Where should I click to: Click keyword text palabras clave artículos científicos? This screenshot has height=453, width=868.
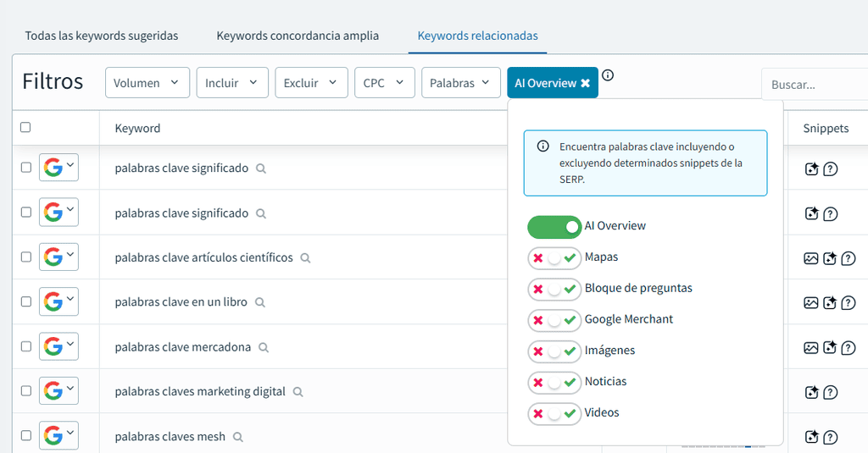203,257
